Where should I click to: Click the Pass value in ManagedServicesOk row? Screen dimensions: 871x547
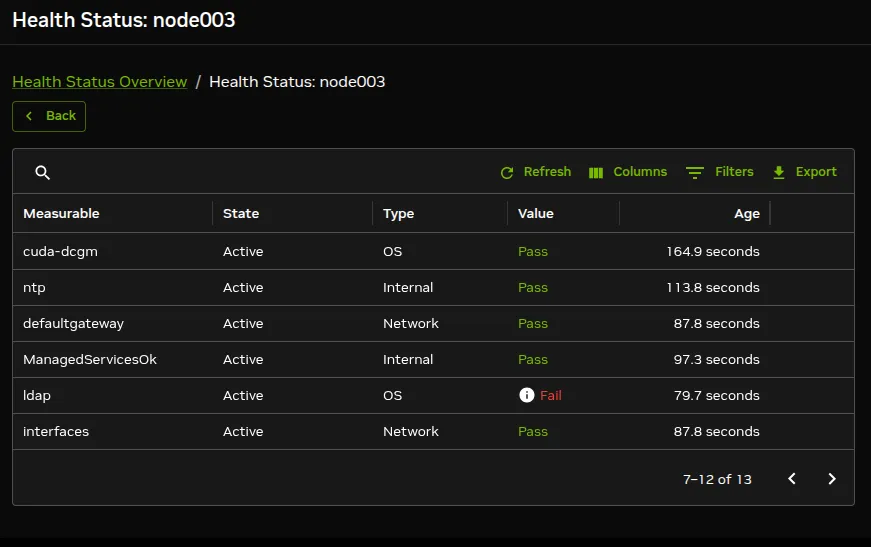coord(533,360)
